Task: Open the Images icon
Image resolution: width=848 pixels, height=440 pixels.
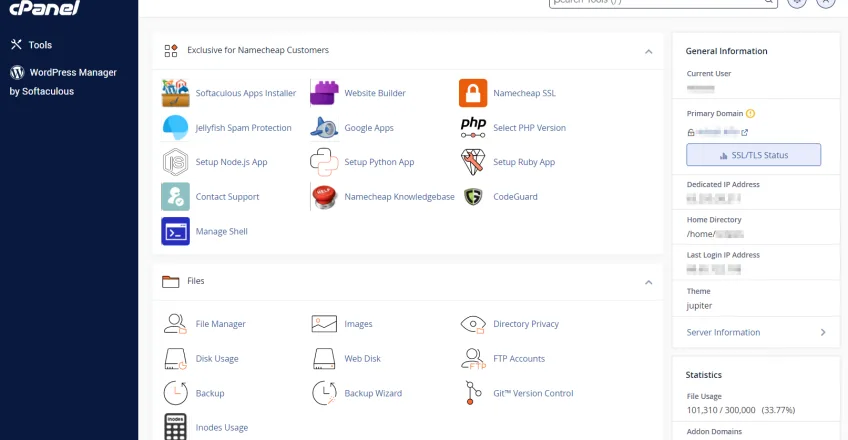Action: 324,324
